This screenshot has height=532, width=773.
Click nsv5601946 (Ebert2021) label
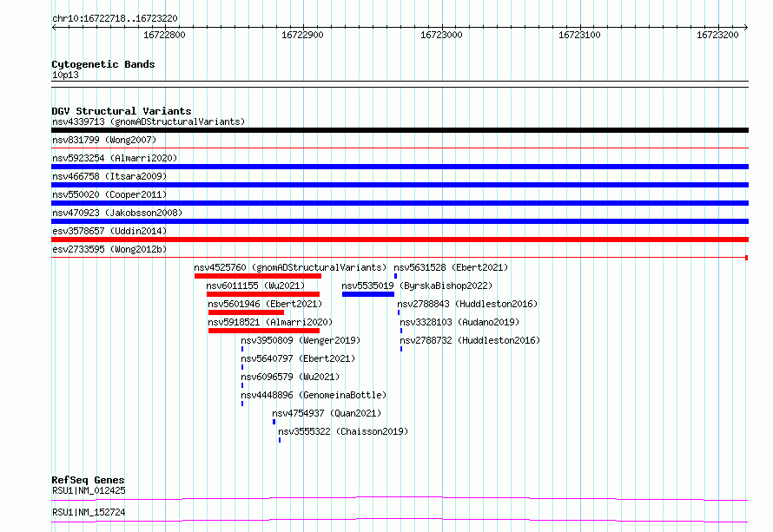[265, 304]
